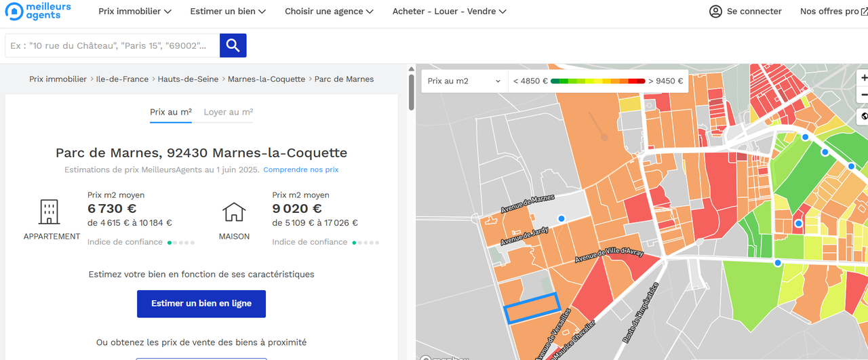Screen dimensions: 868x360
Task: Focus the address search input field
Action: (x=113, y=45)
